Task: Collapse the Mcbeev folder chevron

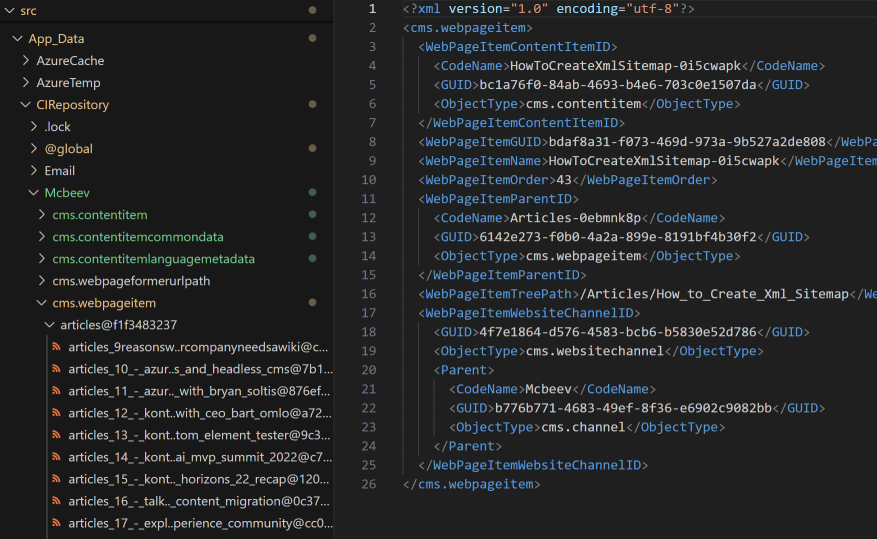Action: click(x=34, y=193)
